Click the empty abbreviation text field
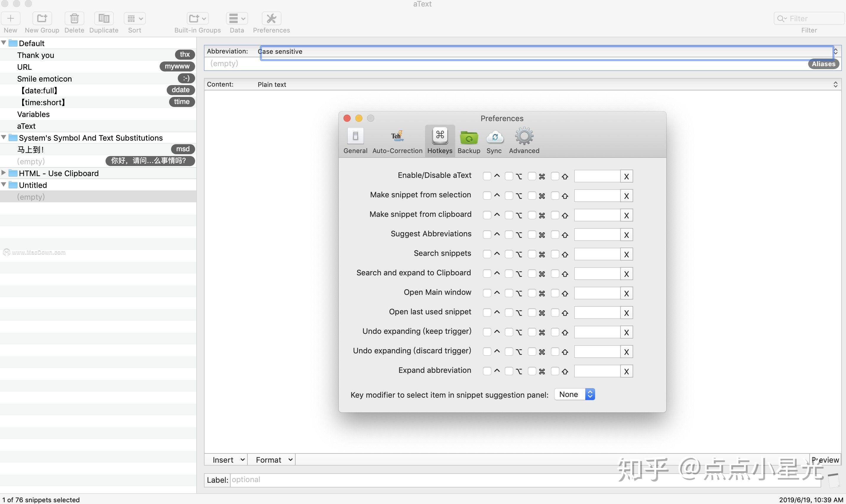Screen dimensions: 846x504 506,64
